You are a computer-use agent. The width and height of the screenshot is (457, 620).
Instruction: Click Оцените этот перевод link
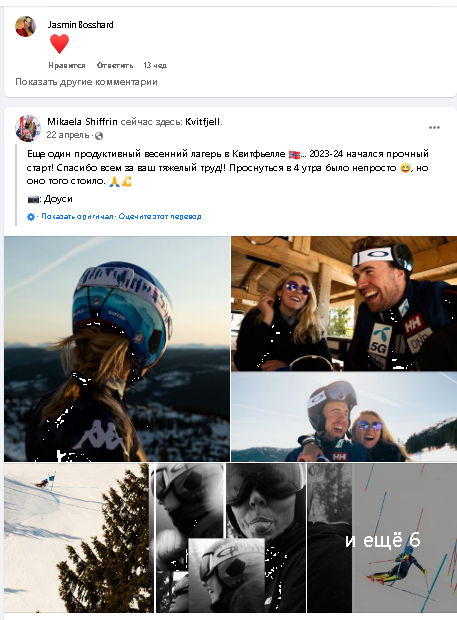tap(160, 217)
